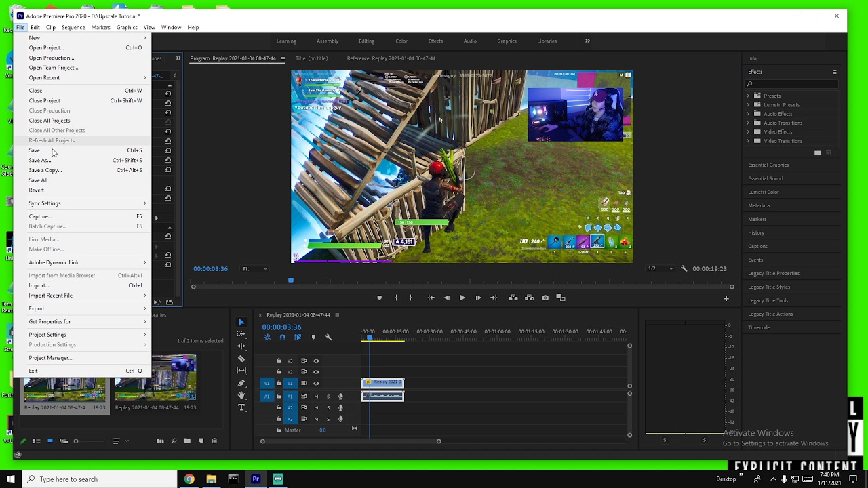The width and height of the screenshot is (868, 488).
Task: Open the 1/2 playback resolution dropdown
Action: point(660,268)
